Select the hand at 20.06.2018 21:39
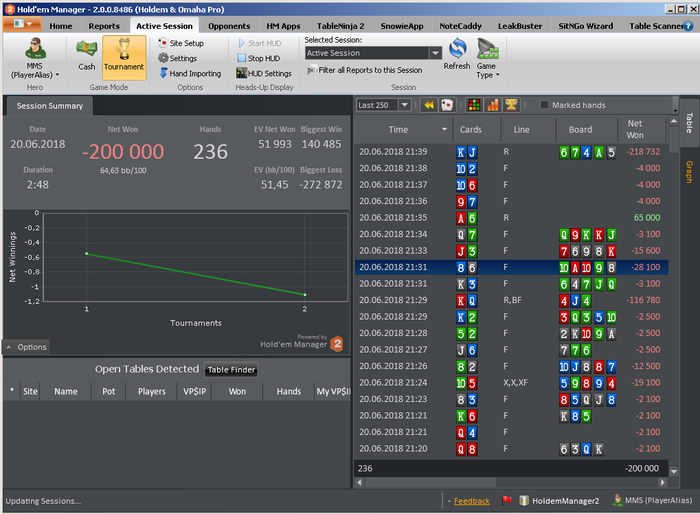 (x=512, y=152)
